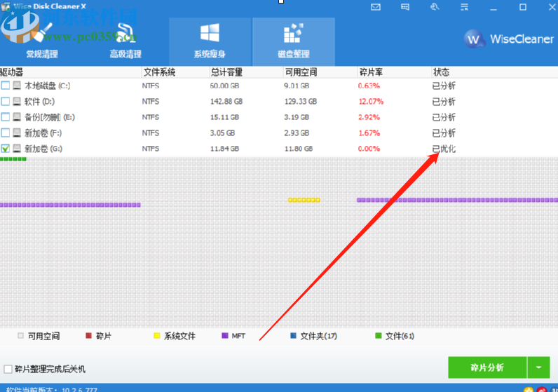Viewport: 558px width, 392px height.
Task: Click the WiseCleaner logo
Action: pos(509,39)
